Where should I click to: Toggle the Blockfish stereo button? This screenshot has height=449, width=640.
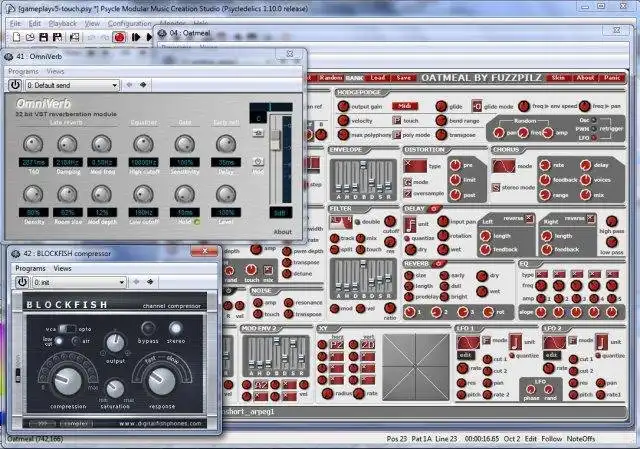coord(176,328)
